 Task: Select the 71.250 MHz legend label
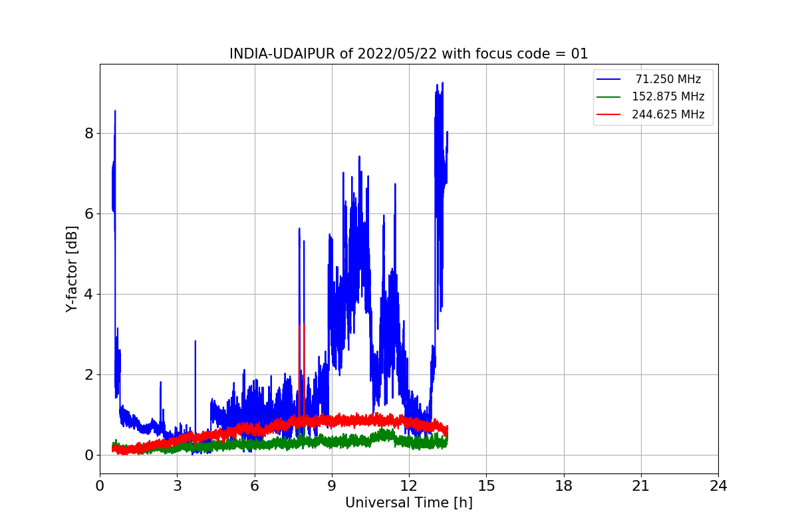point(668,79)
